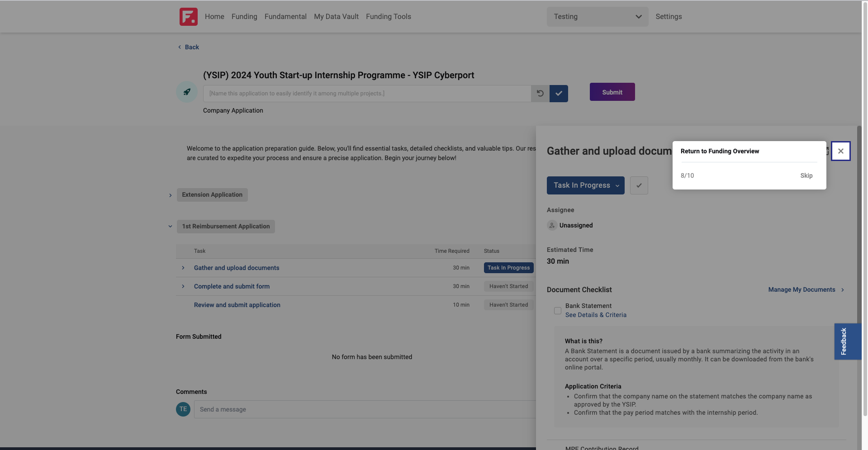Open Manage My Documents link

pos(806,289)
